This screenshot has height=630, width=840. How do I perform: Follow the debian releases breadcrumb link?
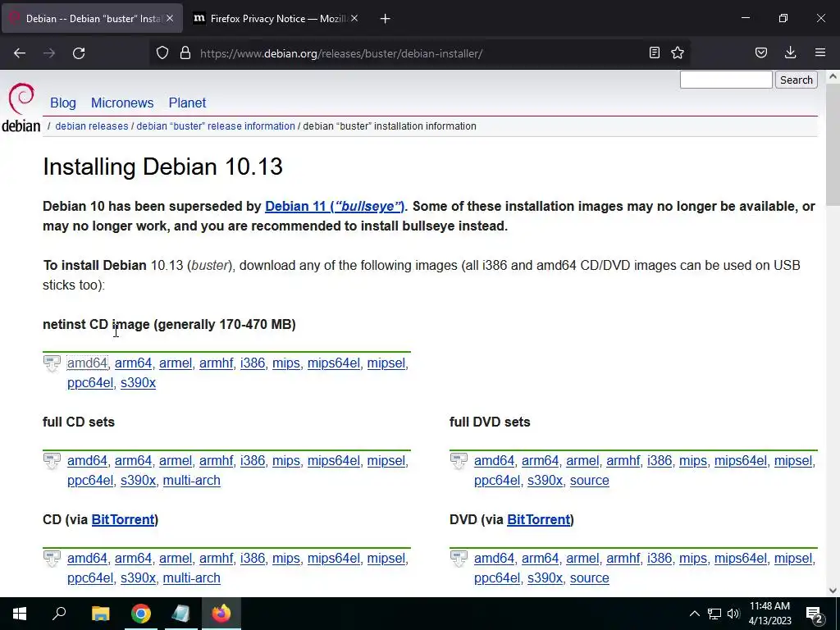[92, 126]
